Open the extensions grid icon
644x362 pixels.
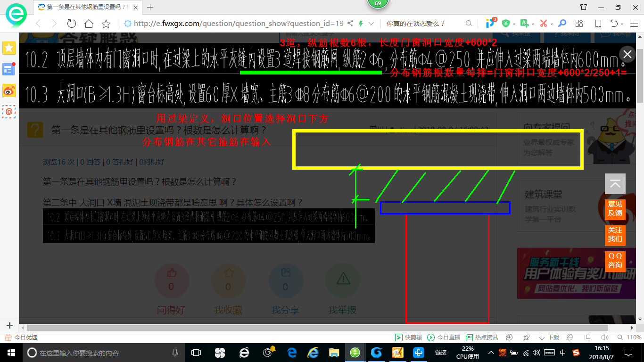tap(579, 24)
